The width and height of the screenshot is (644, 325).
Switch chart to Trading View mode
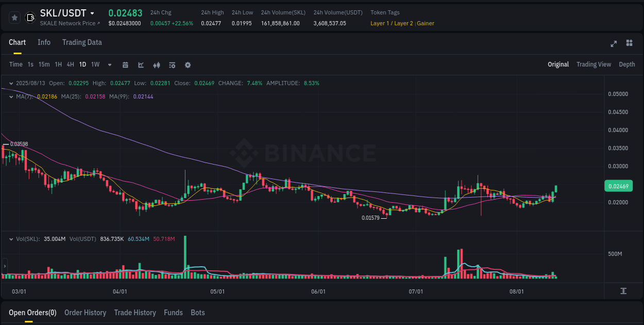[x=594, y=64]
